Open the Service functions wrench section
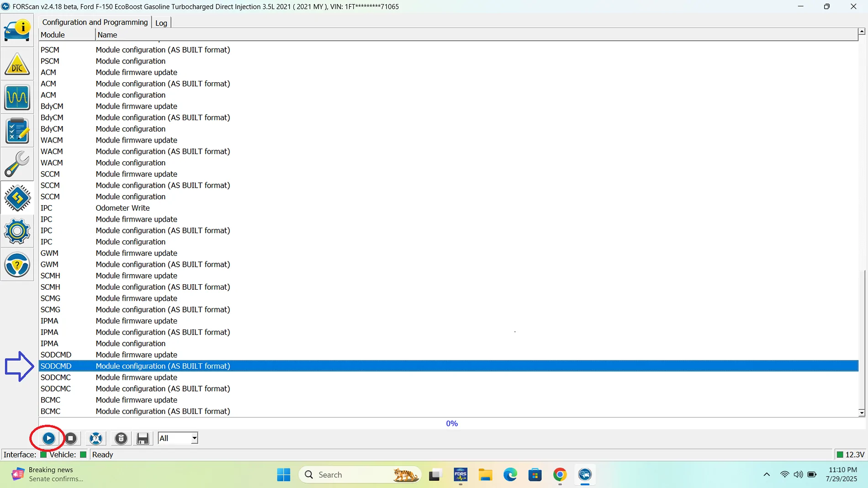 [x=17, y=164]
